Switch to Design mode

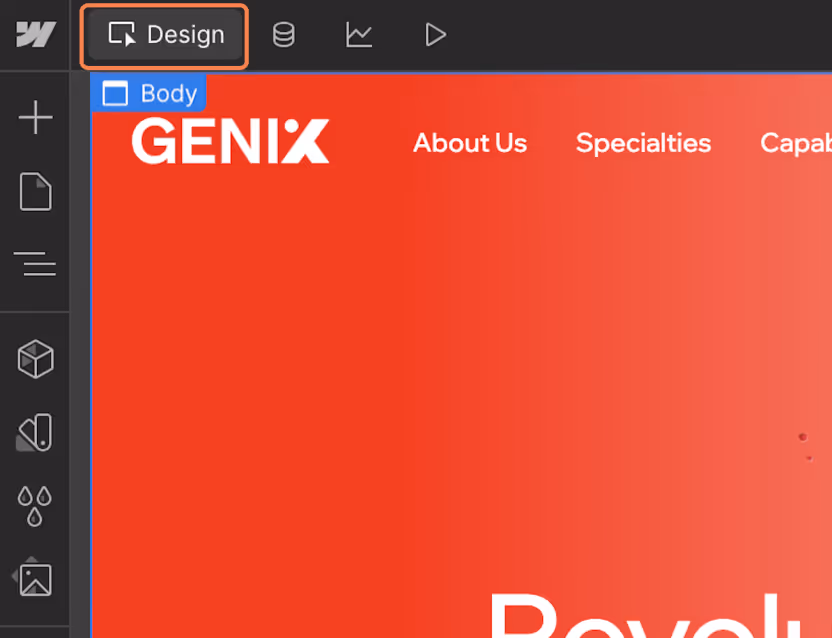[x=164, y=35]
